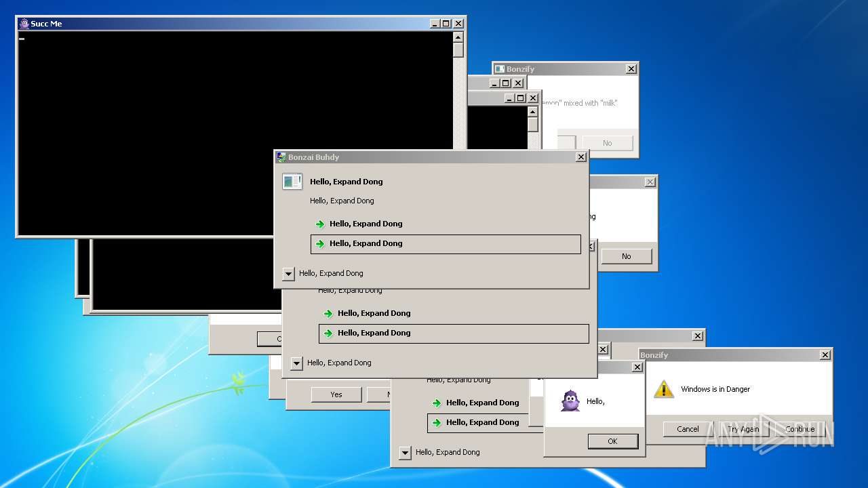Close the Windows is in Danger dialog
The width and height of the screenshot is (868, 488).
825,355
